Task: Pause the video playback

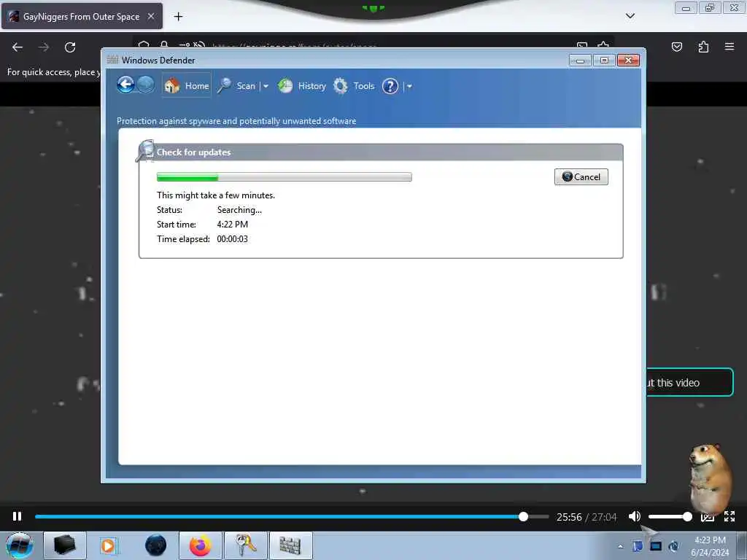Action: (x=18, y=516)
